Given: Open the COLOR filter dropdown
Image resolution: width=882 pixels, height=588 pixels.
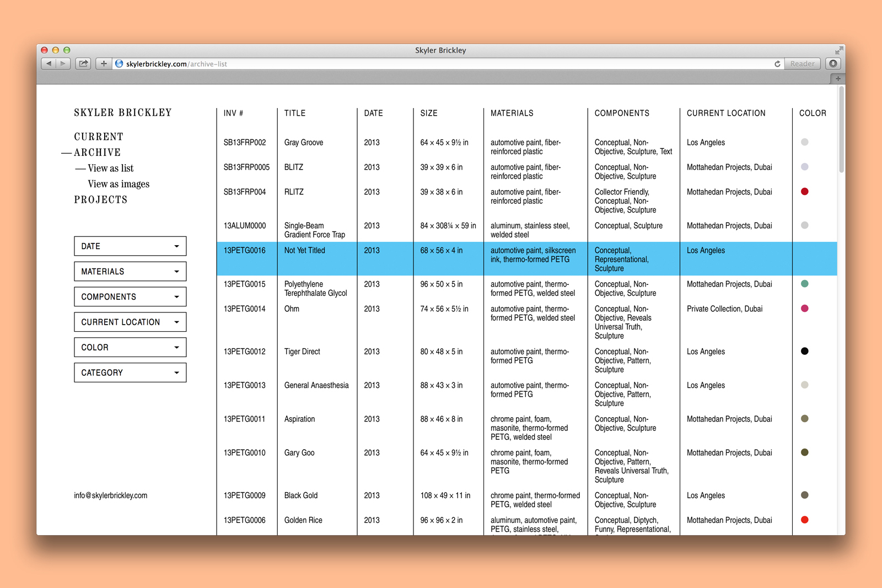Looking at the screenshot, I should 130,348.
